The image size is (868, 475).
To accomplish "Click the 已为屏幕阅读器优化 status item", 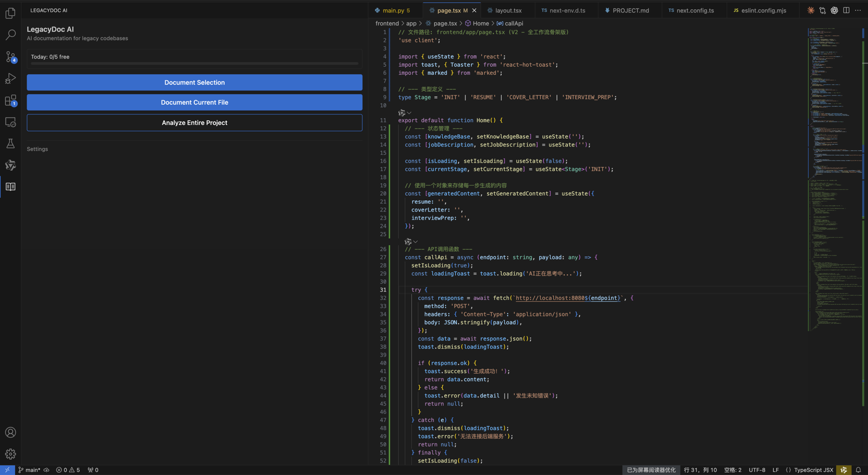I will pyautogui.click(x=651, y=470).
